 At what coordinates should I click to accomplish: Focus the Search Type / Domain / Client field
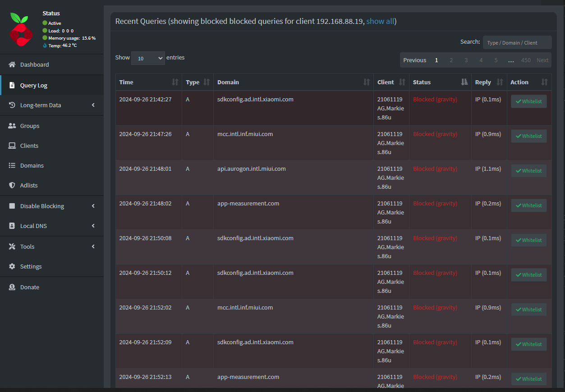(517, 42)
